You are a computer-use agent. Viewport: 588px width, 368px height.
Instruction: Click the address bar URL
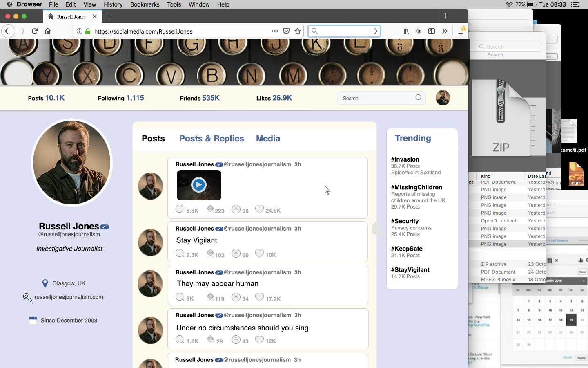pyautogui.click(x=143, y=31)
